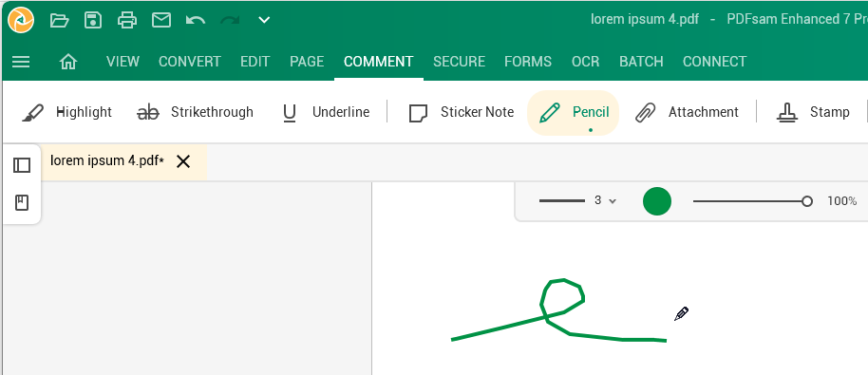
Task: Undo the last action
Action: [x=196, y=21]
